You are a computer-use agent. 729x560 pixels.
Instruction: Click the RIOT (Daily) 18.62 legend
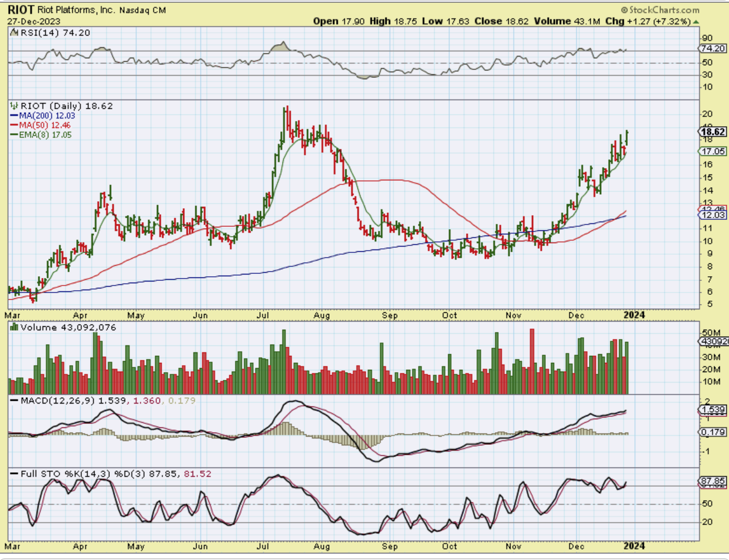coord(67,106)
